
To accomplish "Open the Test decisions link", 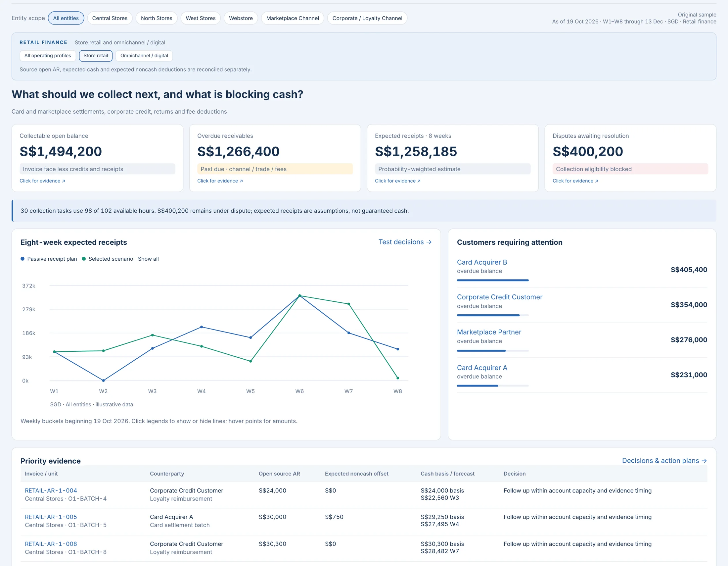I will [x=405, y=242].
